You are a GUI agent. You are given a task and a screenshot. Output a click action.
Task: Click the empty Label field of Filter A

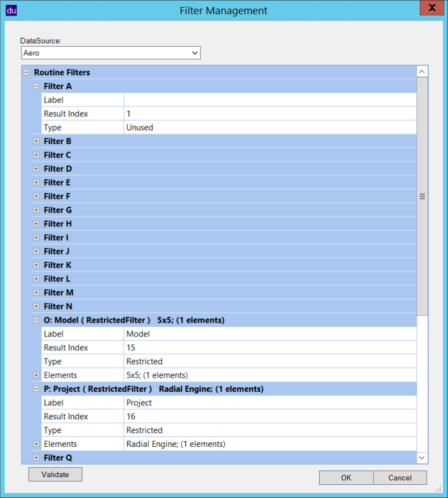pos(270,100)
